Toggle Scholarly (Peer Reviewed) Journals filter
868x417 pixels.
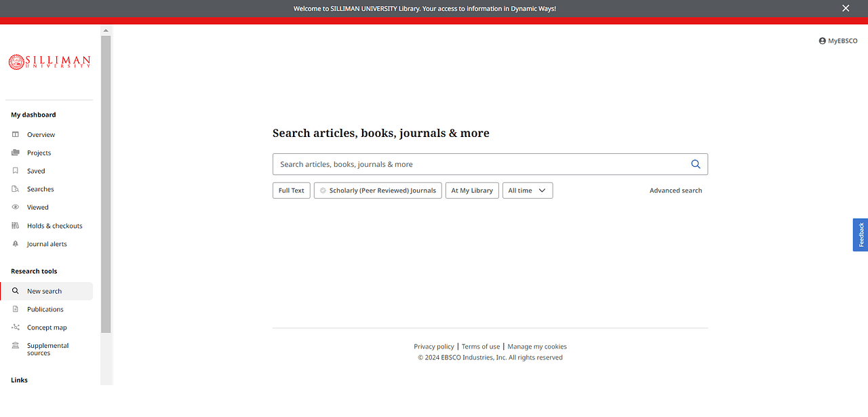[x=377, y=190]
